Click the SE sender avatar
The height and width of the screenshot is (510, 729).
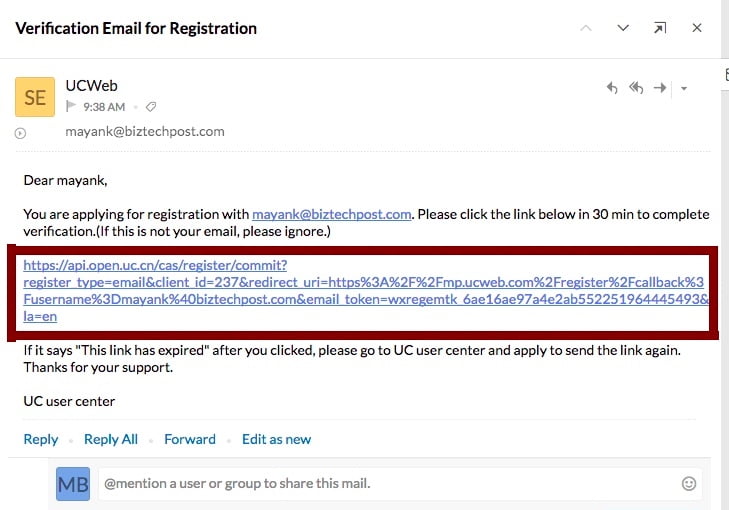35,97
